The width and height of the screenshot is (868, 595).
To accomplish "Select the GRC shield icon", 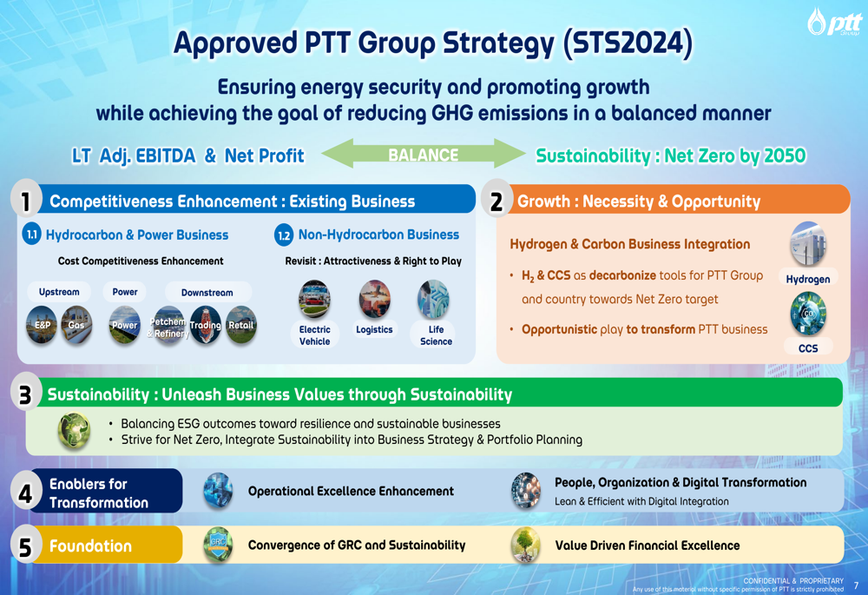I will coord(218,545).
